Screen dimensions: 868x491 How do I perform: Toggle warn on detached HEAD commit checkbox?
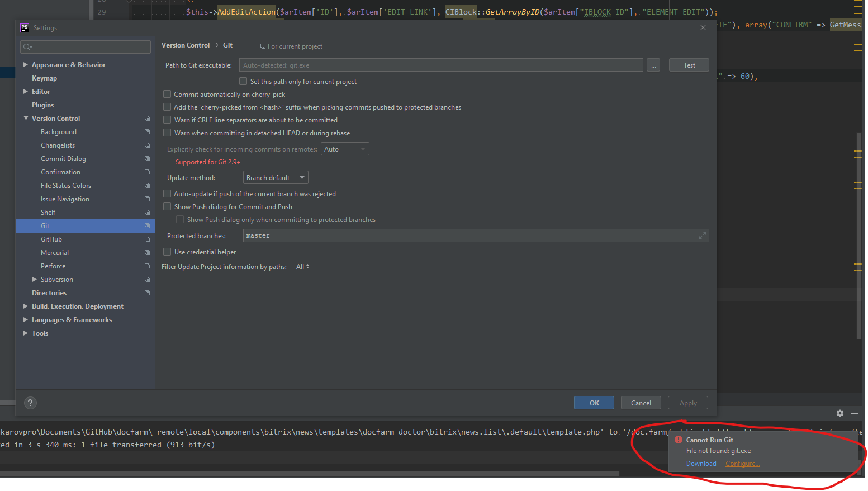[167, 133]
